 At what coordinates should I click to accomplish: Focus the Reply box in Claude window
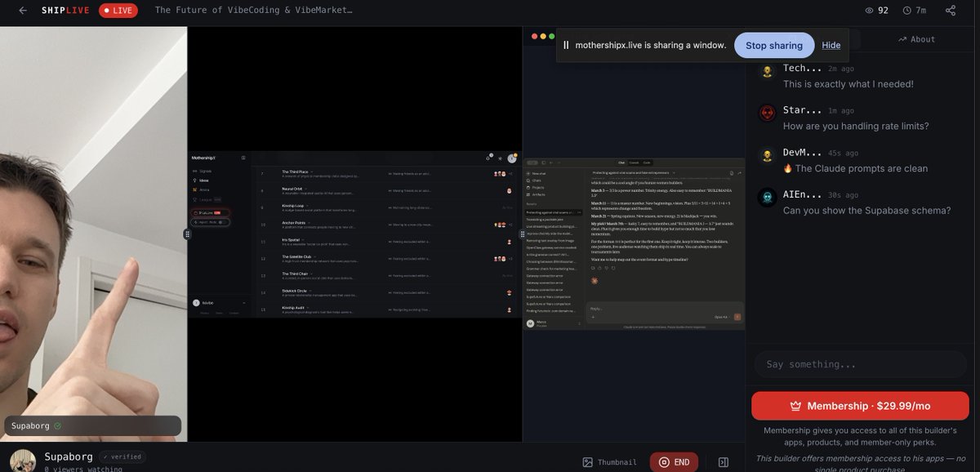point(664,310)
